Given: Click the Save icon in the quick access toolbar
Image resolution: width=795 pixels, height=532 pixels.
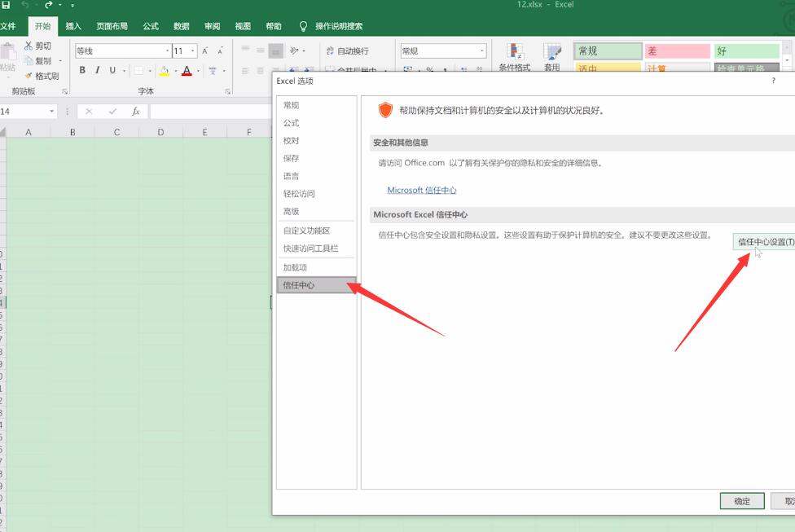Looking at the screenshot, I should click(x=6, y=5).
